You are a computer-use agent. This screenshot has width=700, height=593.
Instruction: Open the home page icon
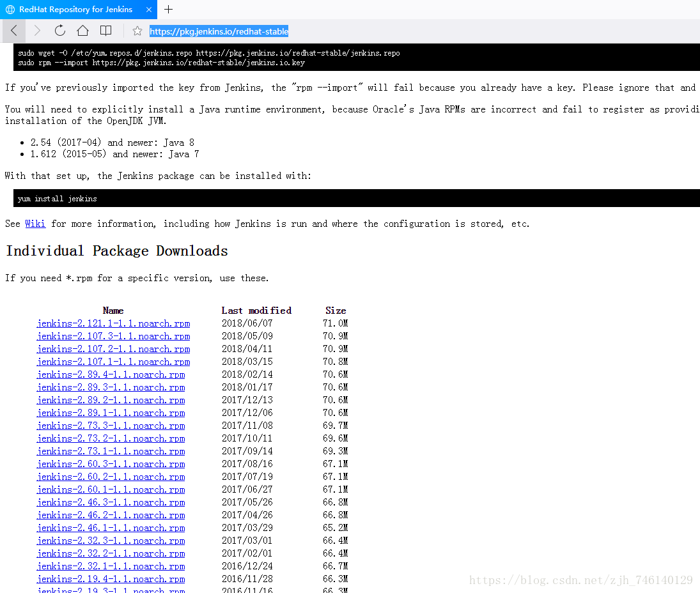point(82,30)
